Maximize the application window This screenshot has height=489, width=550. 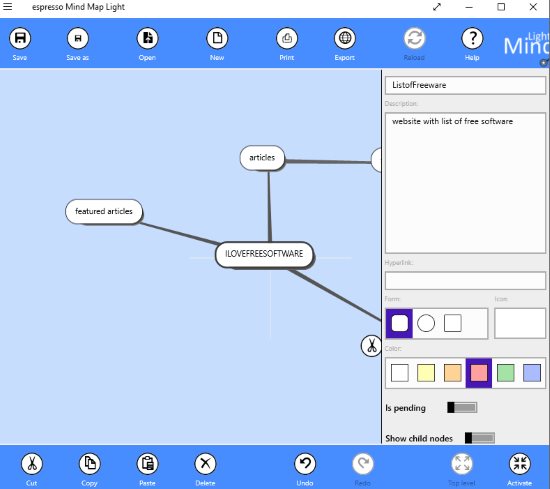[501, 7]
